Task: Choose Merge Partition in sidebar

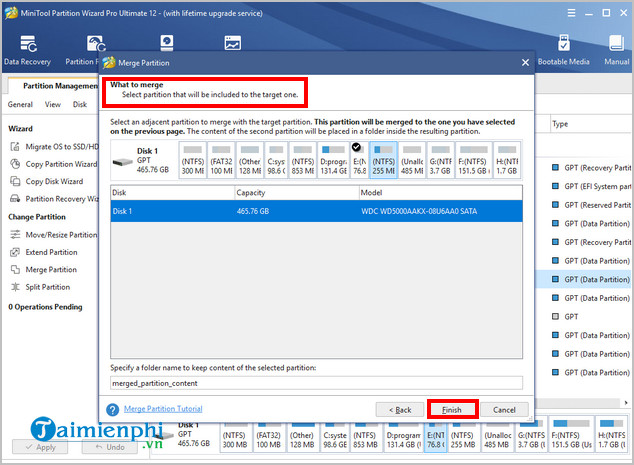Action: pyautogui.click(x=43, y=269)
